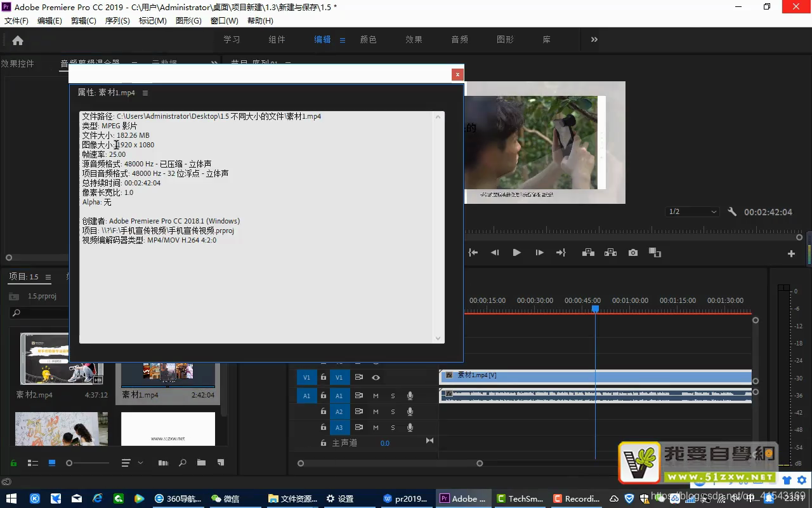Switch to the 颜色 workspace
Screen dimensions: 812x508
(369, 39)
